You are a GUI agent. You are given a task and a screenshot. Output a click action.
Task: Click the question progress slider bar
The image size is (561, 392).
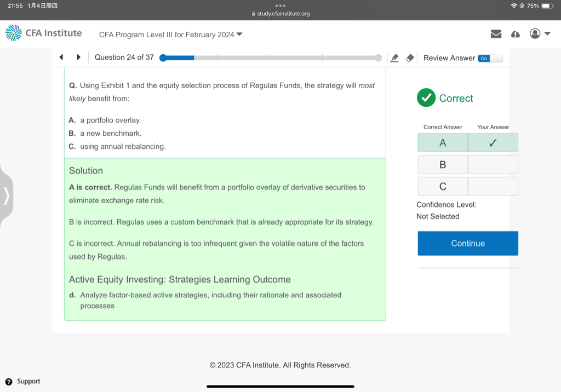(271, 58)
